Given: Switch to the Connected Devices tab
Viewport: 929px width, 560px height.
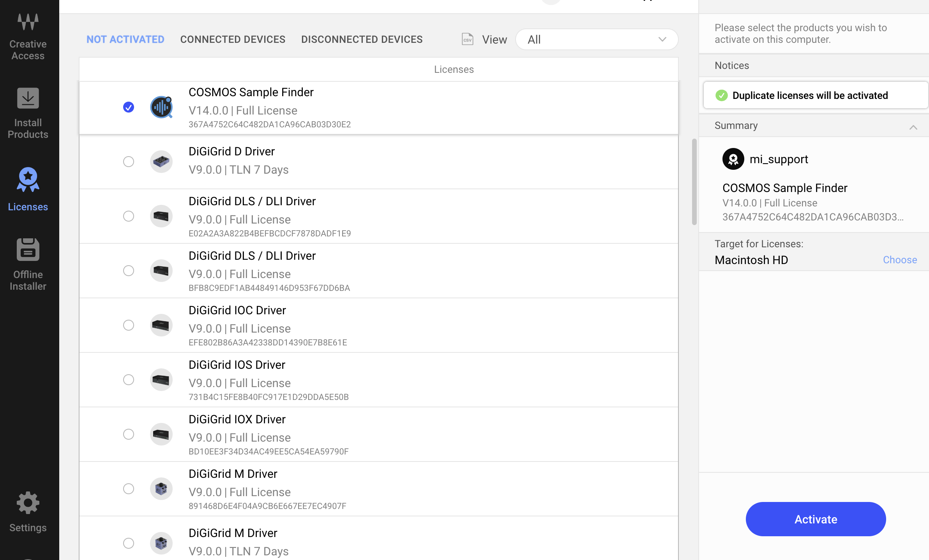Looking at the screenshot, I should click(233, 39).
